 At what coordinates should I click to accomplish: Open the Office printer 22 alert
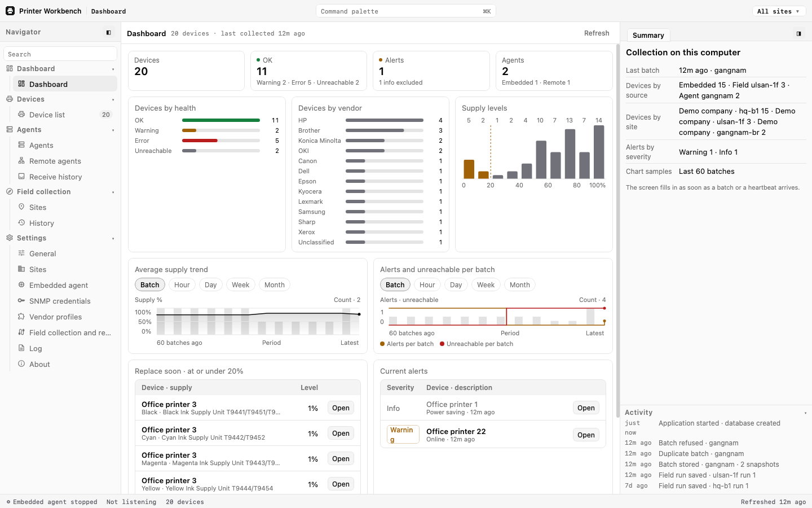coord(586,435)
